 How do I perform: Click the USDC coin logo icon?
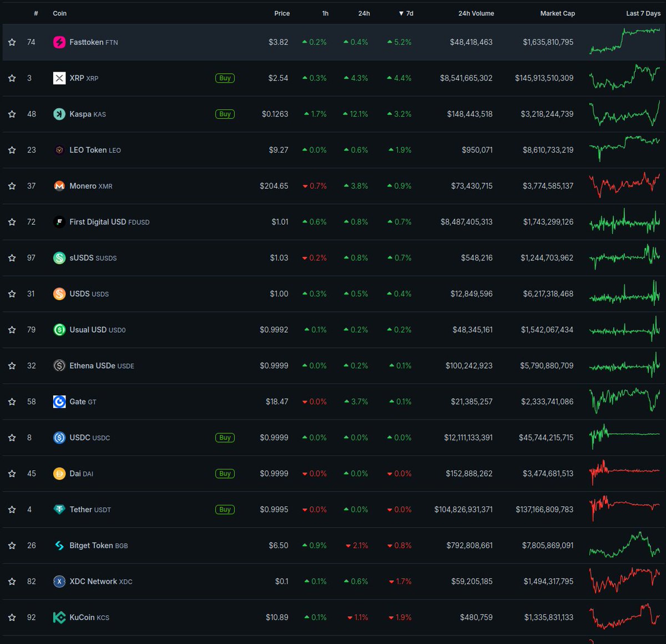(59, 438)
